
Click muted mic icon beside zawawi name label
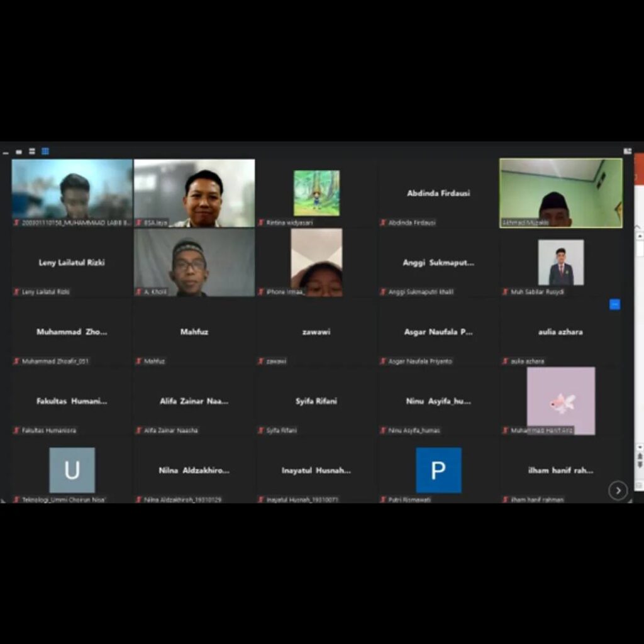tap(261, 361)
